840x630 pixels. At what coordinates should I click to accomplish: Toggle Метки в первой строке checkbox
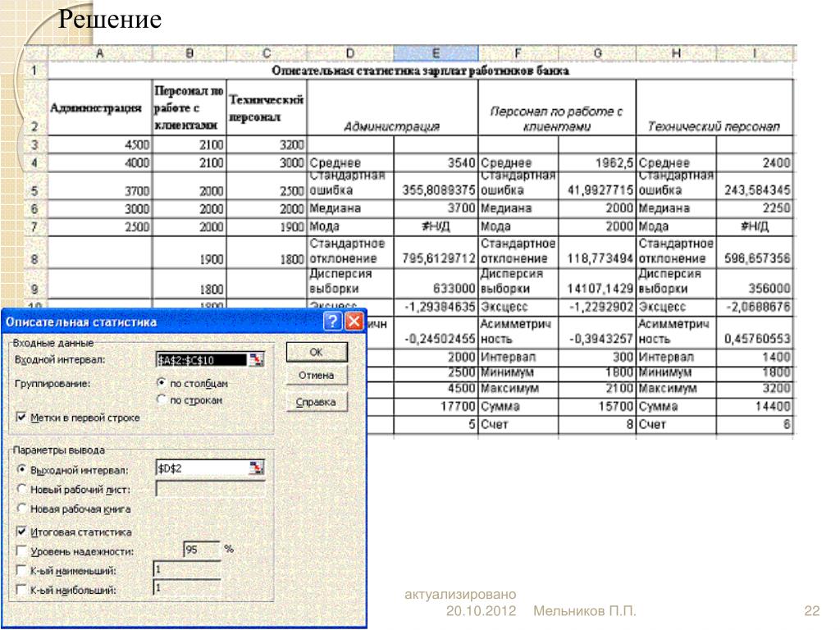pyautogui.click(x=21, y=418)
